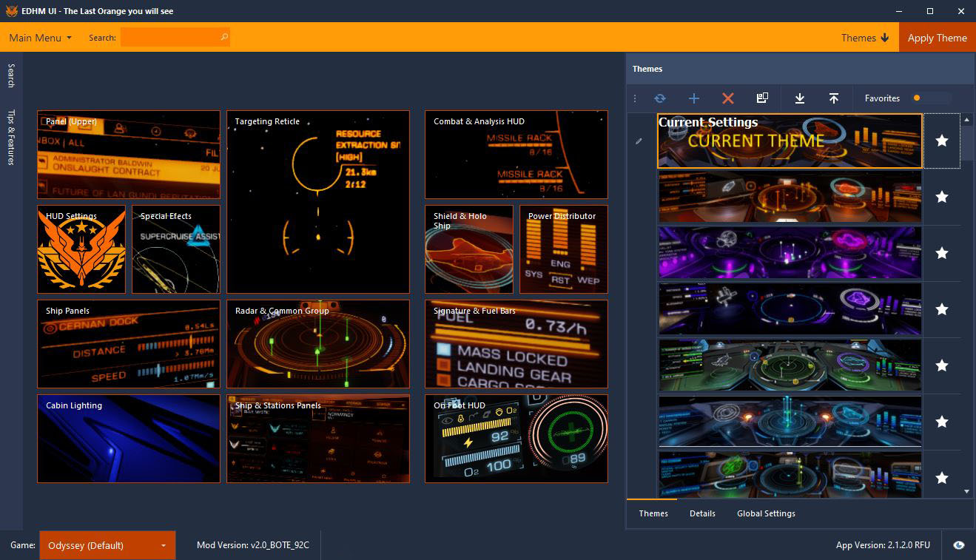This screenshot has width=976, height=560.
Task: Switch to the Global Settings tab
Action: tap(766, 513)
